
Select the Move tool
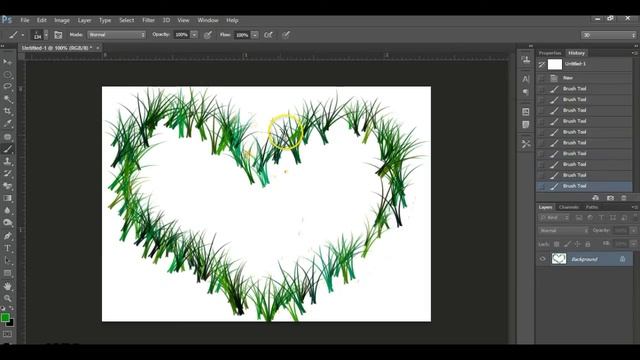[x=7, y=62]
